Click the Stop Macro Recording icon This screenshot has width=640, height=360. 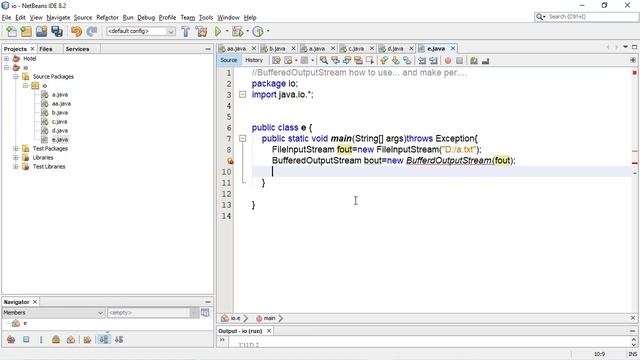pos(459,60)
